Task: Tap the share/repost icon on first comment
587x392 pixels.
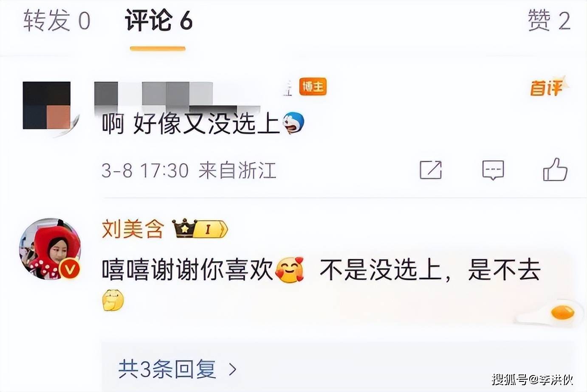Action: (x=431, y=170)
